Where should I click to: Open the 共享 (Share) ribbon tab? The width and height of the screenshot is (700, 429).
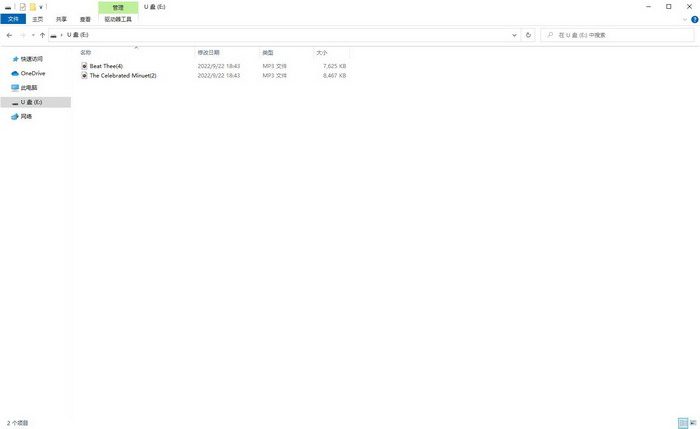coord(62,19)
